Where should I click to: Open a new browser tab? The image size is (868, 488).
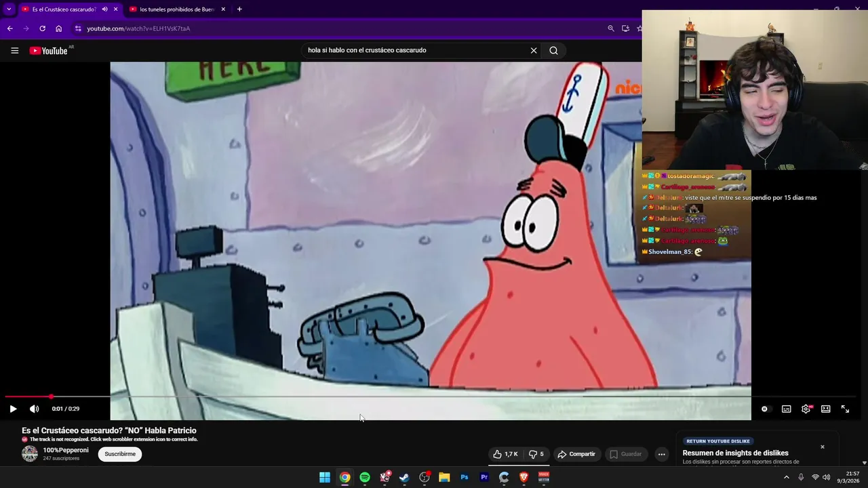(239, 9)
